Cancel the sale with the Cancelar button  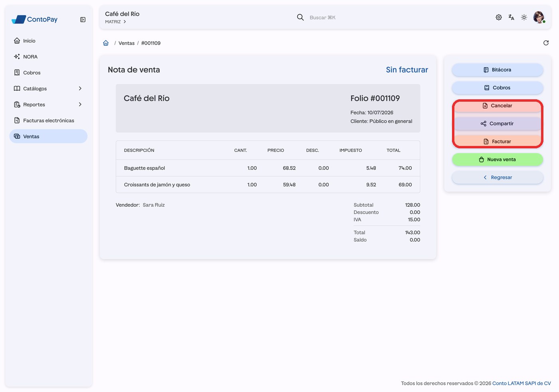click(498, 106)
